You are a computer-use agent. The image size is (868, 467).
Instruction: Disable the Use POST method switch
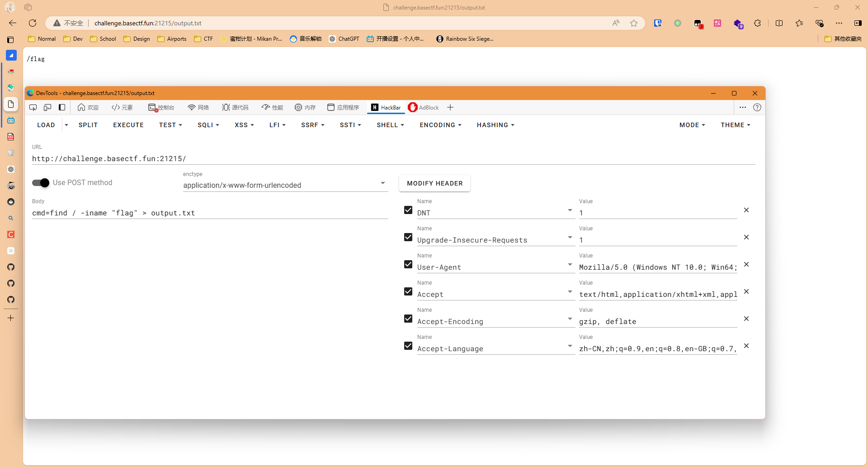tap(41, 183)
